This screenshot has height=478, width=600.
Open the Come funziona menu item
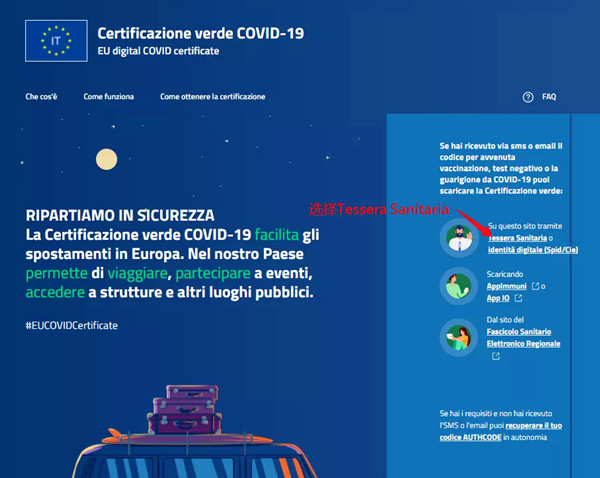click(109, 96)
